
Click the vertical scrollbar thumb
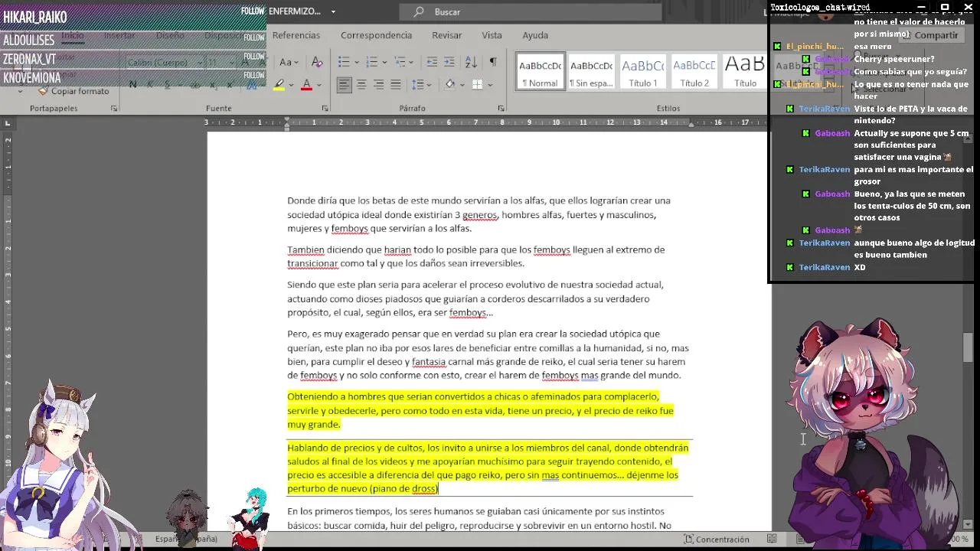pyautogui.click(x=968, y=347)
